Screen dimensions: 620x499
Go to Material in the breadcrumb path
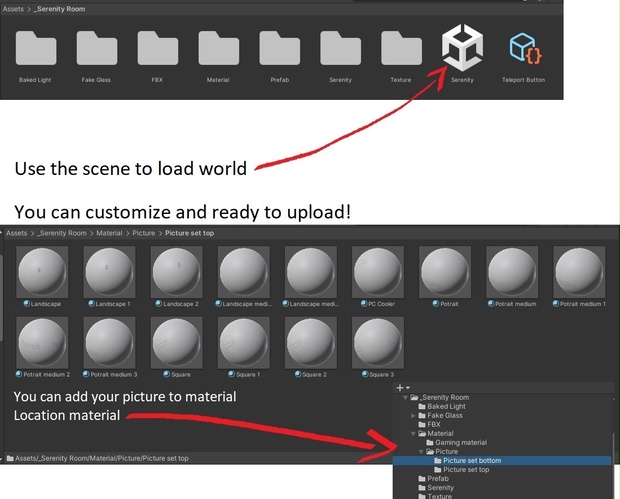pyautogui.click(x=109, y=233)
